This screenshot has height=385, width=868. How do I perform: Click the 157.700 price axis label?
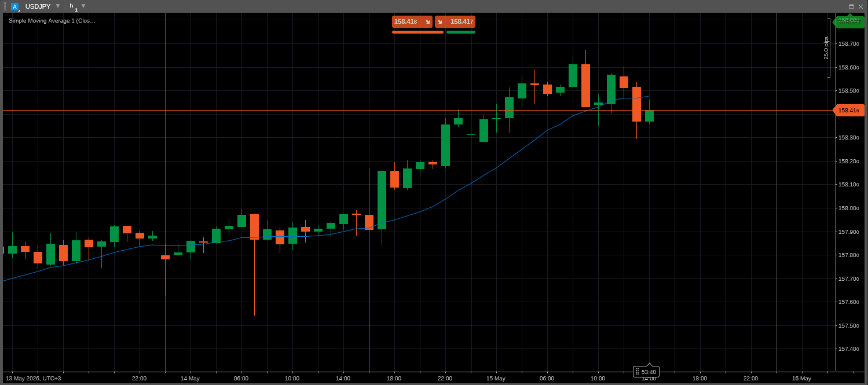pyautogui.click(x=848, y=278)
